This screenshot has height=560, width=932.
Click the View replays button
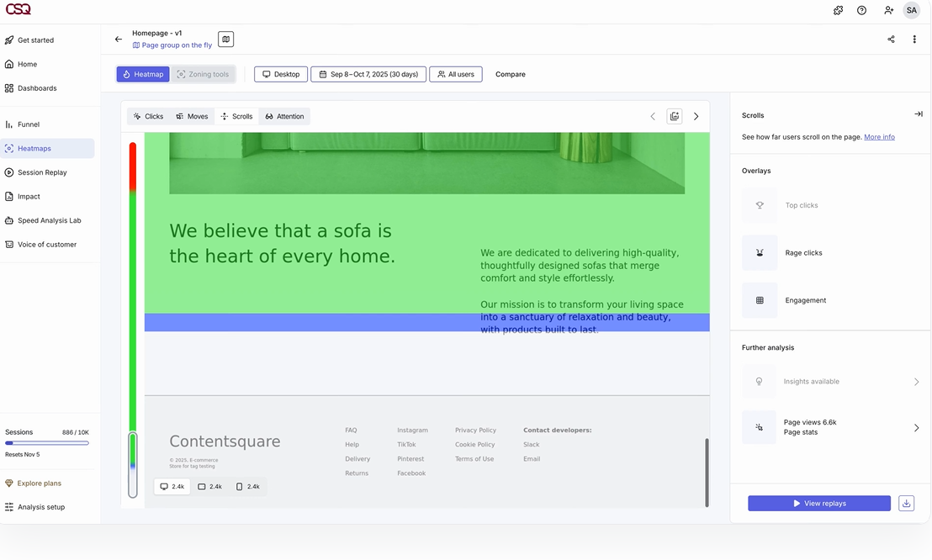point(818,504)
